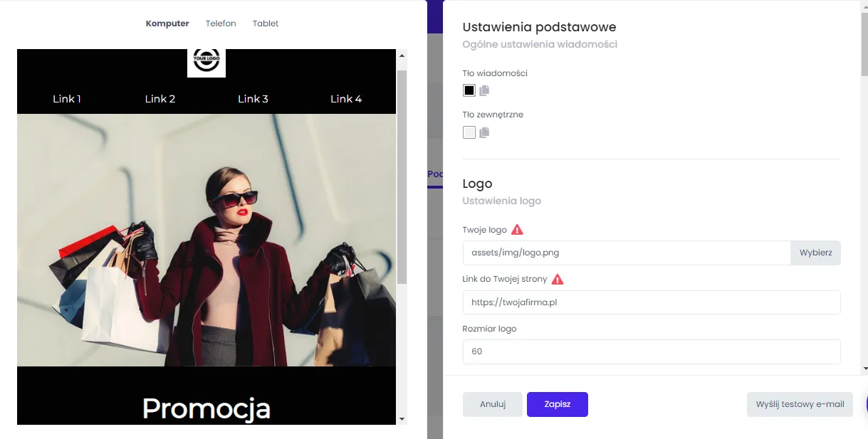Cancel editing with Anuluj button
Screen dimensions: 868x439
(x=493, y=404)
